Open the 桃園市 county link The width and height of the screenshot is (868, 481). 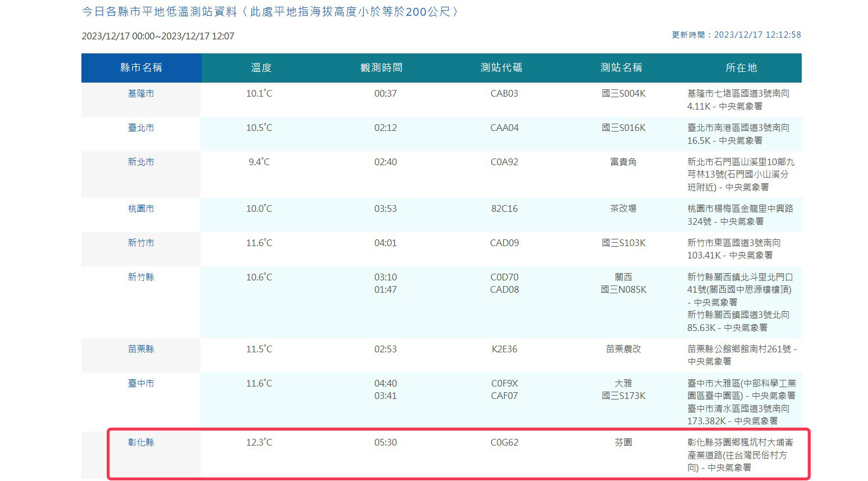coord(141,209)
